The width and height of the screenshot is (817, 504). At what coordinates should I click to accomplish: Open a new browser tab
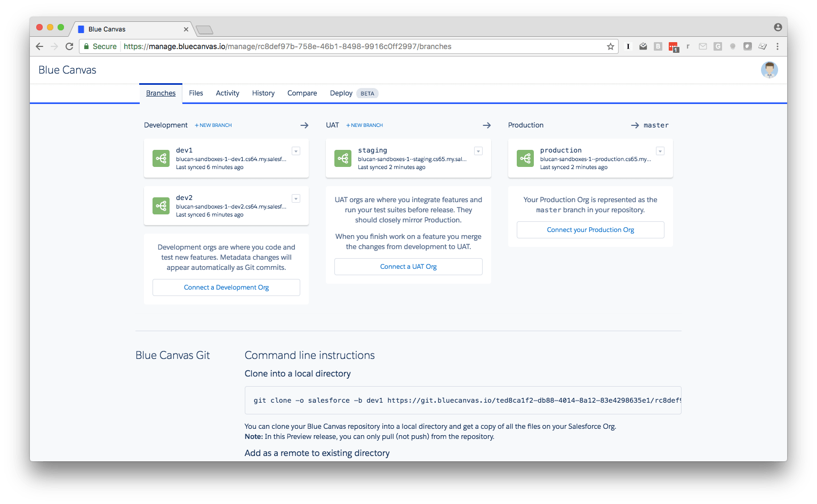pos(204,29)
